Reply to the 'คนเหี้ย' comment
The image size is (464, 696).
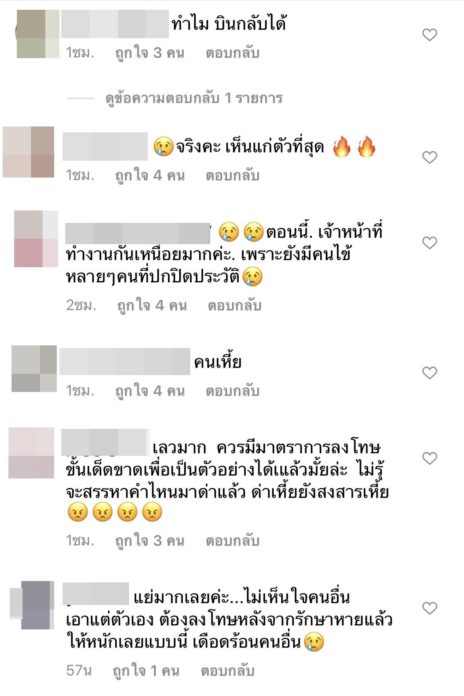pos(232,391)
